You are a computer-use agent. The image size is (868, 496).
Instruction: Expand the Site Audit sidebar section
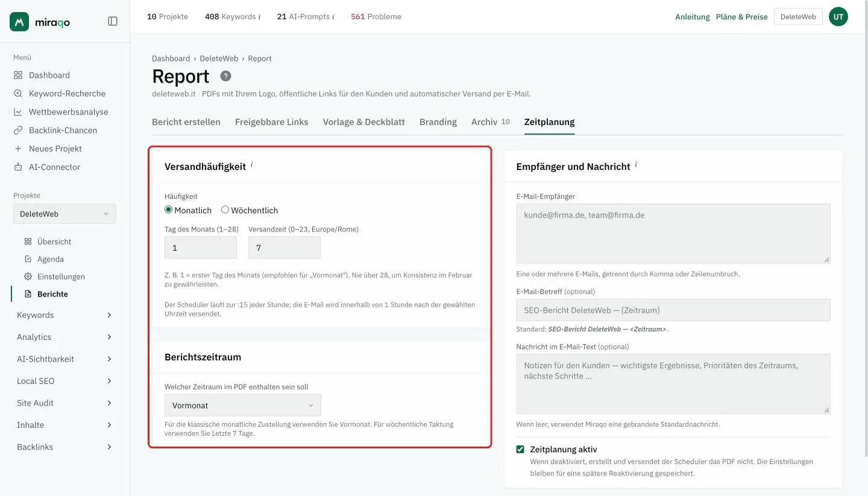[x=64, y=403]
